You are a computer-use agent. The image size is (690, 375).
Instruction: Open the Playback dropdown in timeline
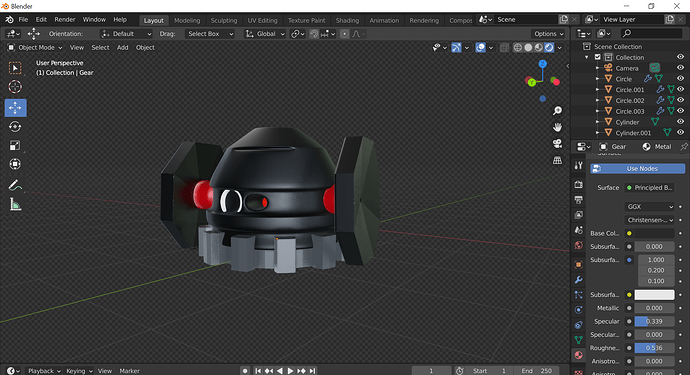[44, 371]
